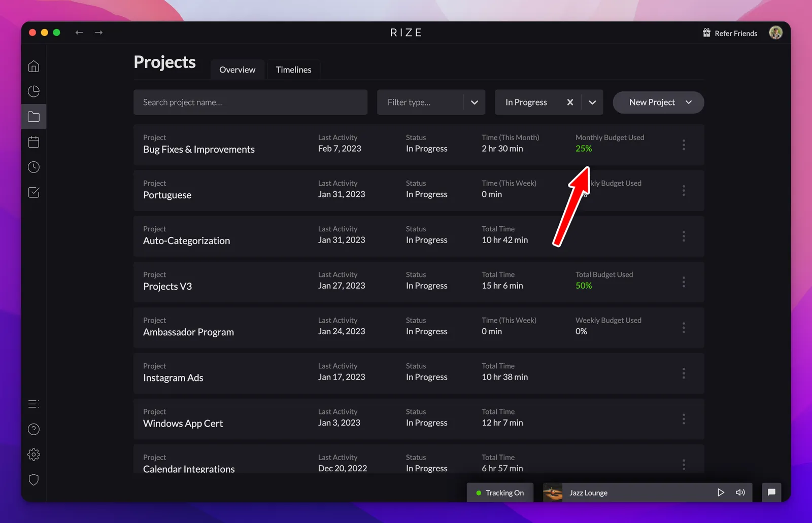Screen dimensions: 812x523
Task: Open options menu for Portuguese project
Action: point(684,191)
